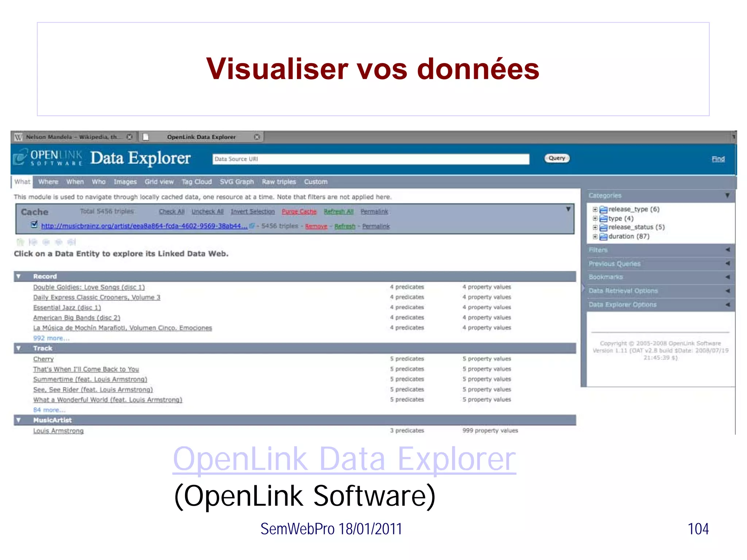The height and width of the screenshot is (560, 747).
Task: Click the duration folder icon
Action: point(603,236)
